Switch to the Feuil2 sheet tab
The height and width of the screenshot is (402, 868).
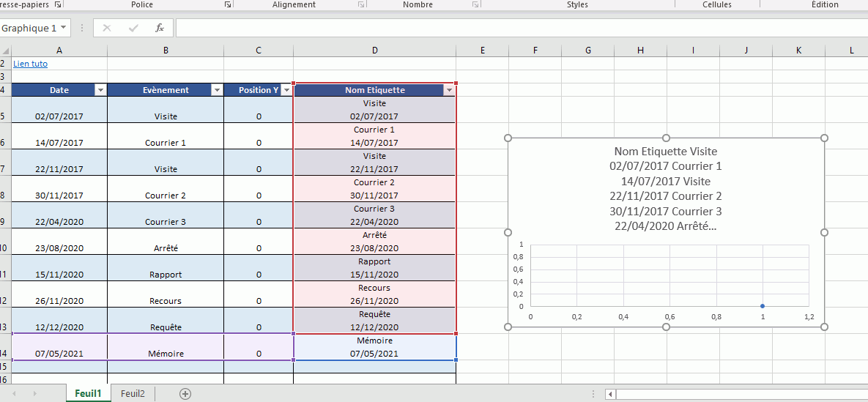pyautogui.click(x=133, y=394)
